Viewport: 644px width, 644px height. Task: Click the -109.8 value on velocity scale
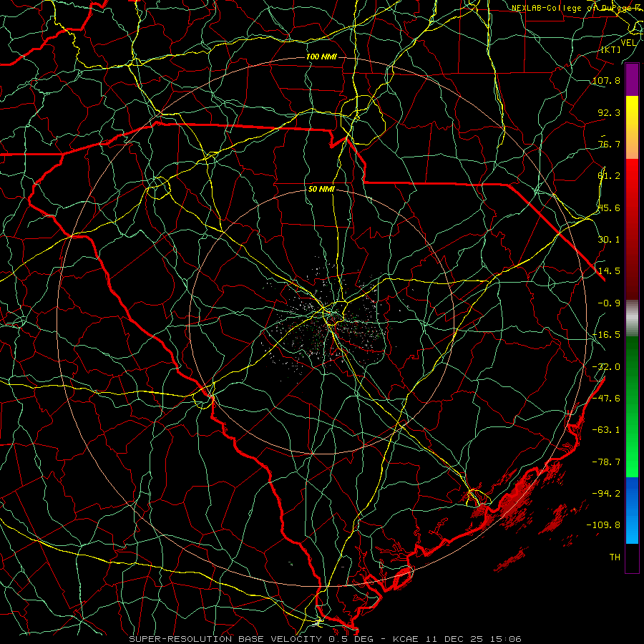[603, 525]
